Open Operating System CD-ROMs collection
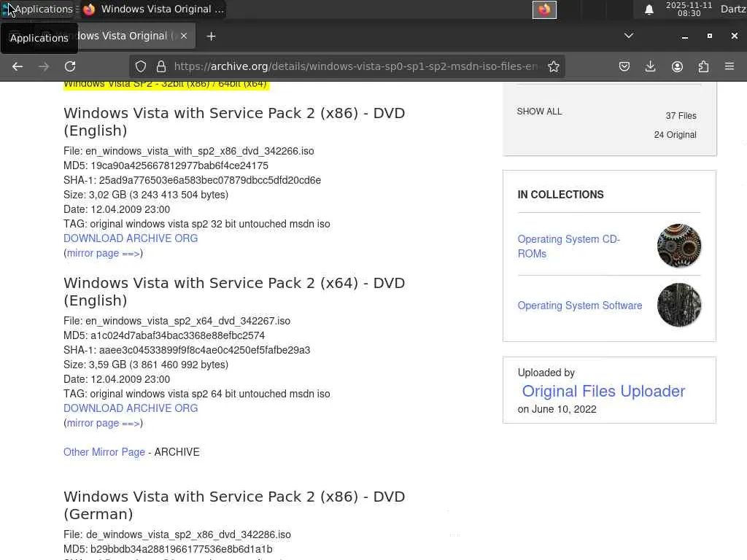 coord(568,246)
